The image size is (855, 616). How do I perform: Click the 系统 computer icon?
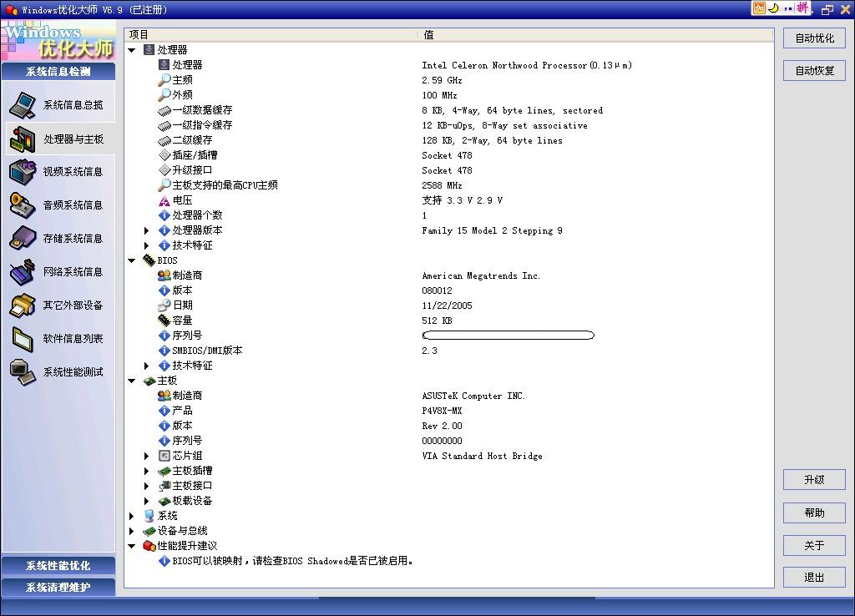[149, 516]
